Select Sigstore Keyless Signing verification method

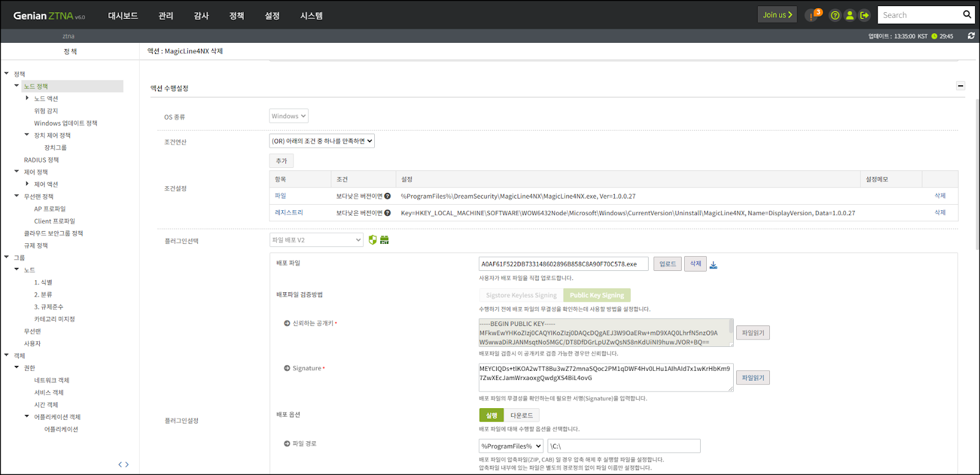coord(521,295)
